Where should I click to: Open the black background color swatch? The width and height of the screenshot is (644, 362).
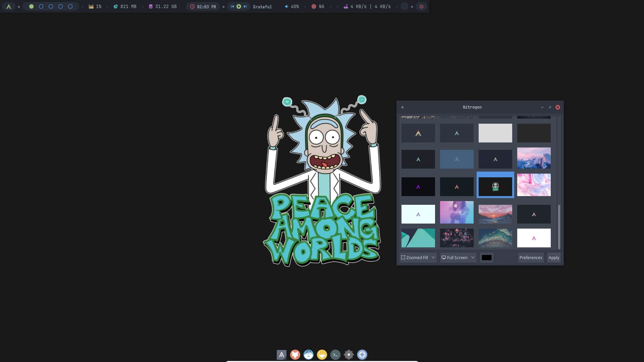[486, 257]
